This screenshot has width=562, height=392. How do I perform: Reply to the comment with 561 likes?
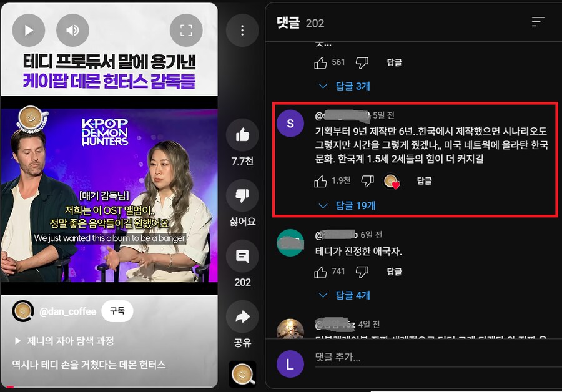point(394,62)
